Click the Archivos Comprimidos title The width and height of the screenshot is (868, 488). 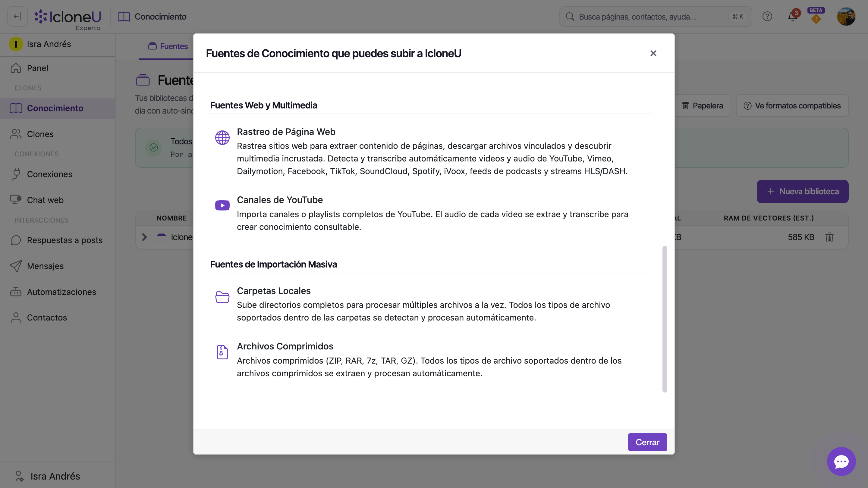(285, 346)
